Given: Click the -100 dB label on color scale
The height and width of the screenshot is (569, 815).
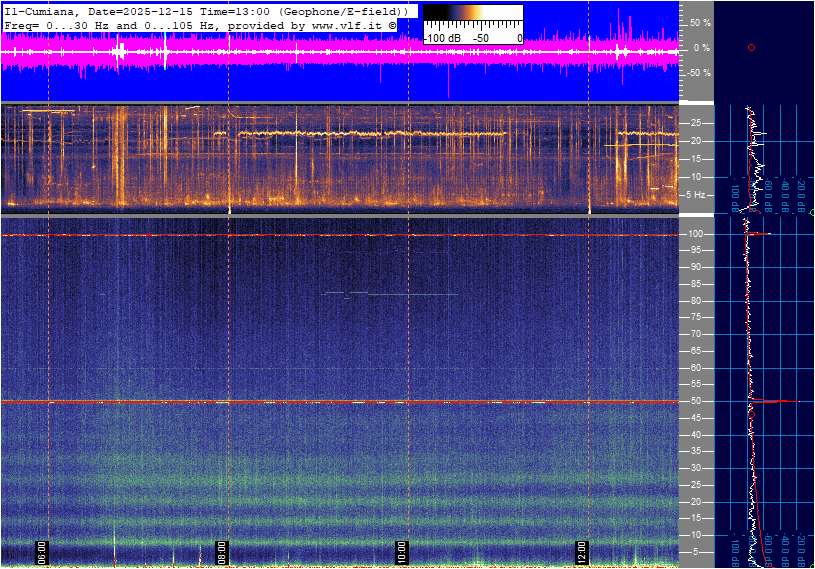Looking at the screenshot, I should pos(443,38).
